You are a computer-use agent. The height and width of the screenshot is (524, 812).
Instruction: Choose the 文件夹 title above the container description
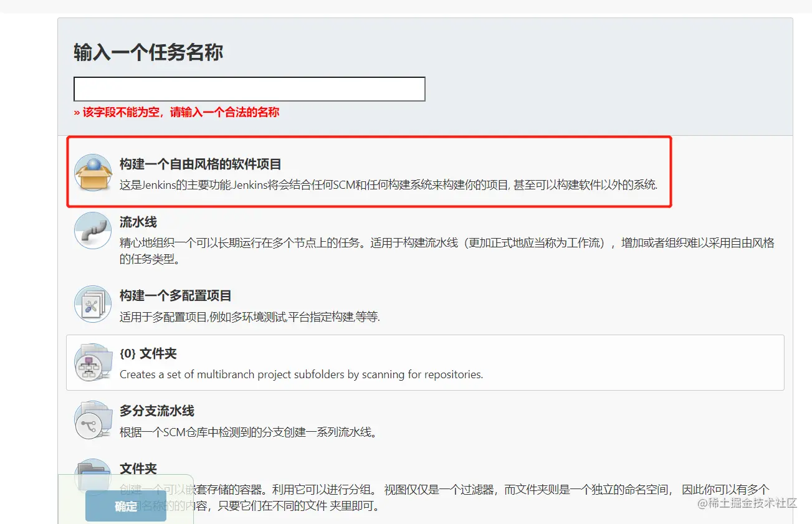click(138, 469)
